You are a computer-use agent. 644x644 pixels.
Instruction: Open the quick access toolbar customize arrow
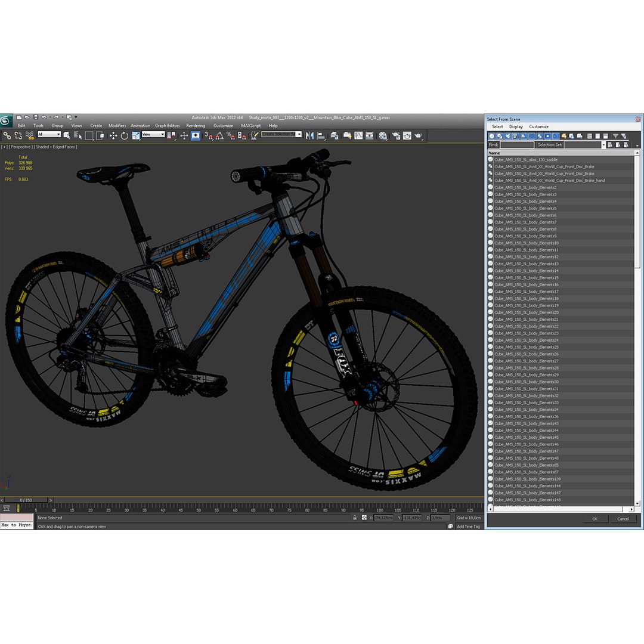[76, 117]
